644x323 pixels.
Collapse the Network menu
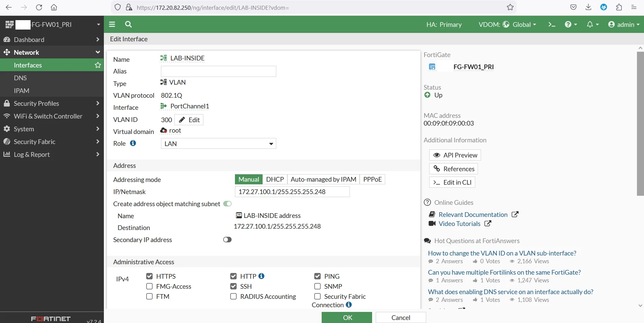52,52
